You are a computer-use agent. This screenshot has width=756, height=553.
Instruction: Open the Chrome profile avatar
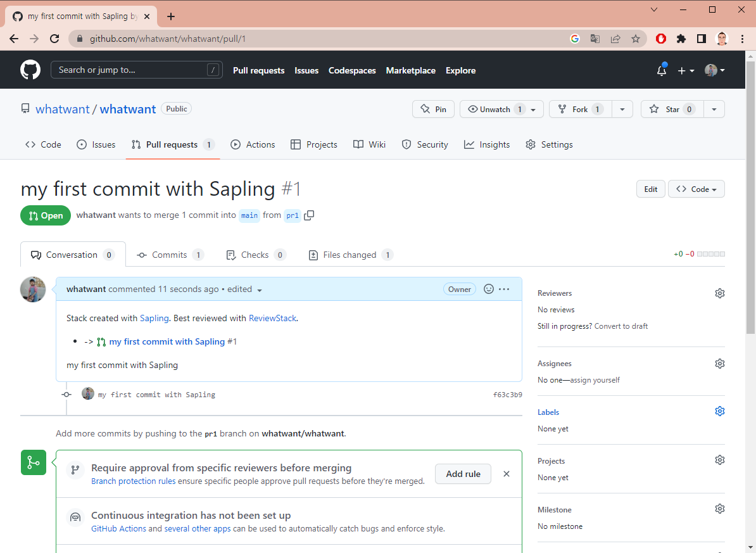click(x=722, y=39)
